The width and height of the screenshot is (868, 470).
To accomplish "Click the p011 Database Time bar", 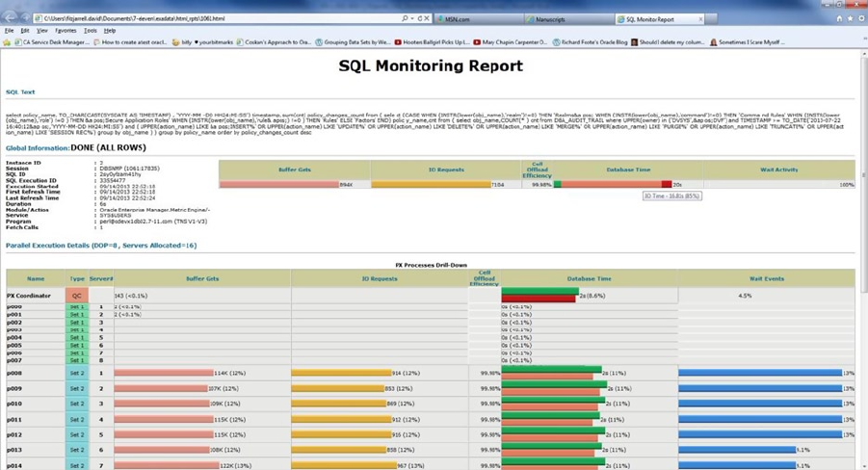I will click(x=550, y=419).
